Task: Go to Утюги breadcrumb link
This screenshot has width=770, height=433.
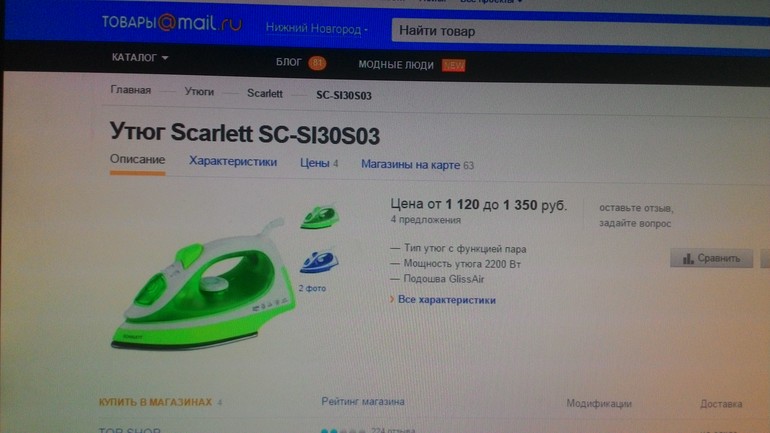Action: pos(199,91)
